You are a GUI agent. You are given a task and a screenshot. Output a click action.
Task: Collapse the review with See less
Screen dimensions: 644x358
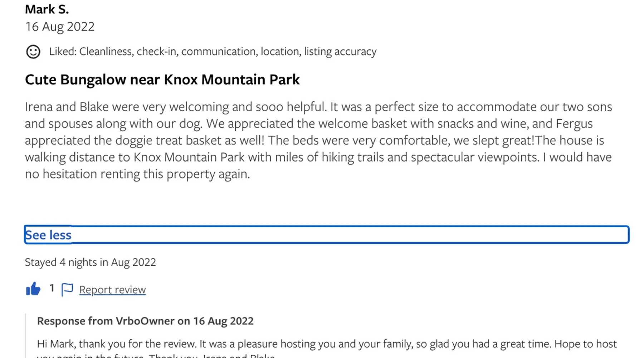(x=48, y=235)
